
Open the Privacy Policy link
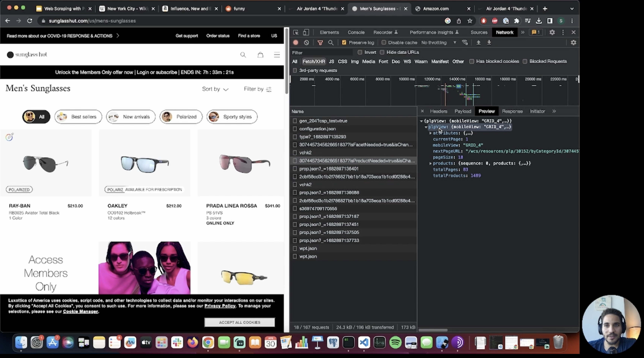point(220,306)
